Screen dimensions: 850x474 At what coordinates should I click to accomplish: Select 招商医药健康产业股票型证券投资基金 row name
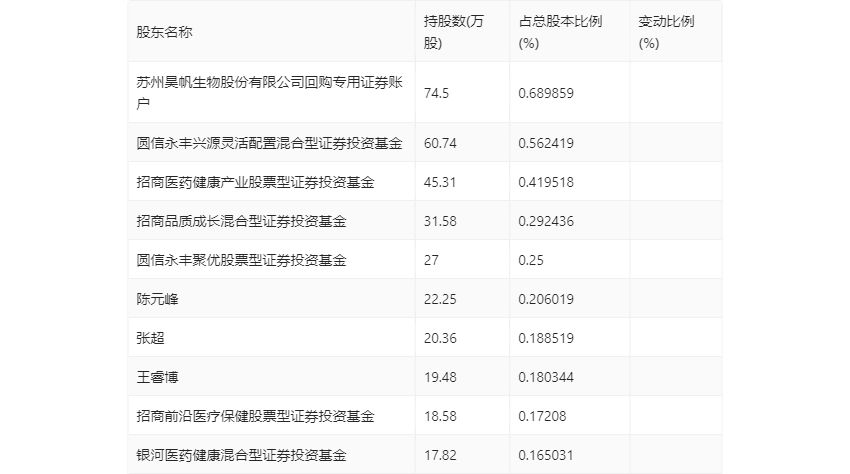255,182
